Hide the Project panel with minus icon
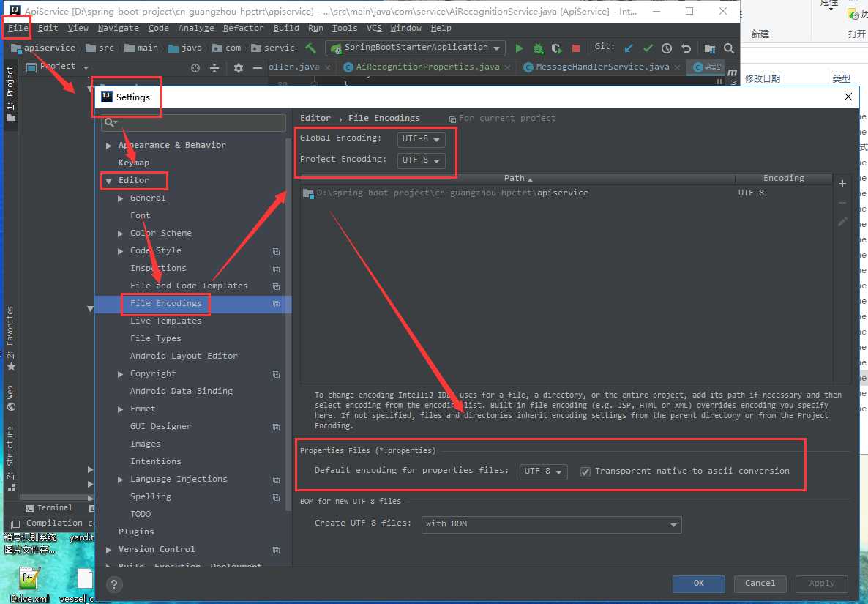This screenshot has height=604, width=868. (x=257, y=68)
